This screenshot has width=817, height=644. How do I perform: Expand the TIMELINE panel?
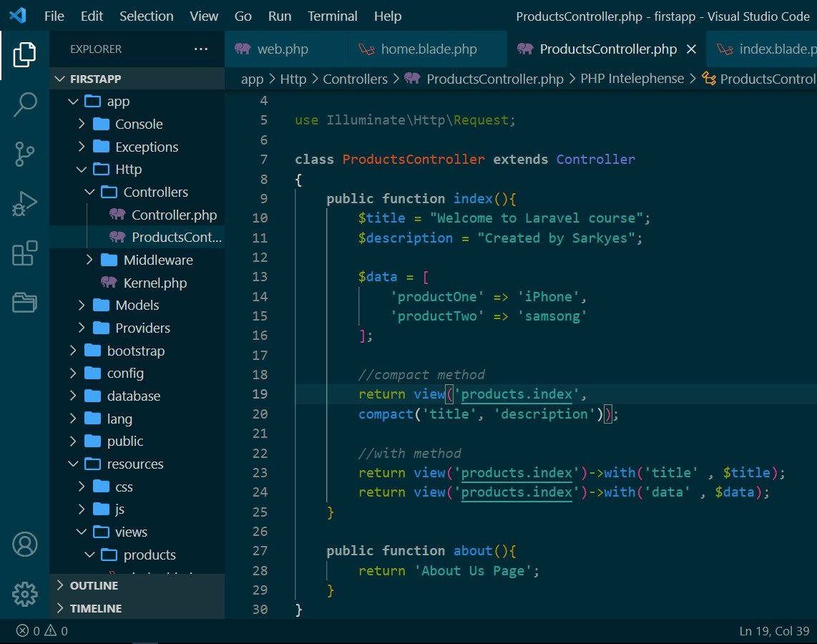pyautogui.click(x=137, y=608)
